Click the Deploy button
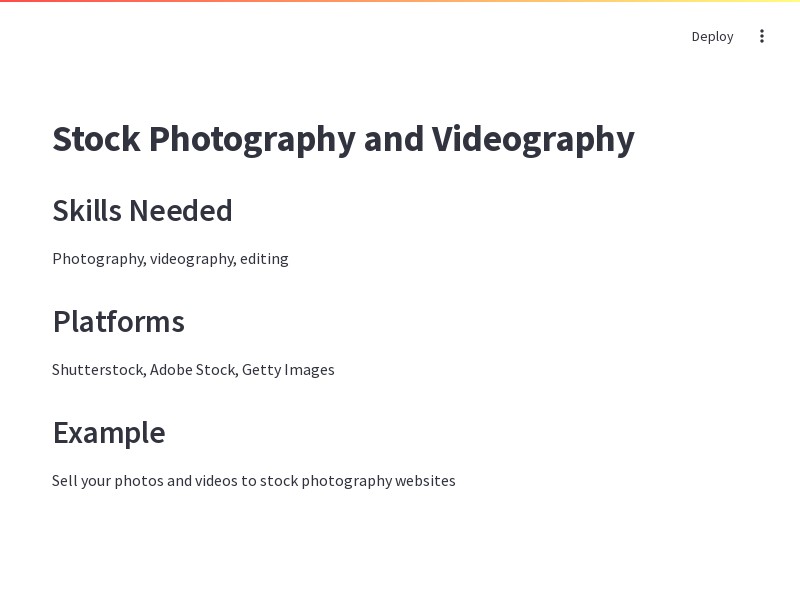The width and height of the screenshot is (800, 600). coord(712,37)
